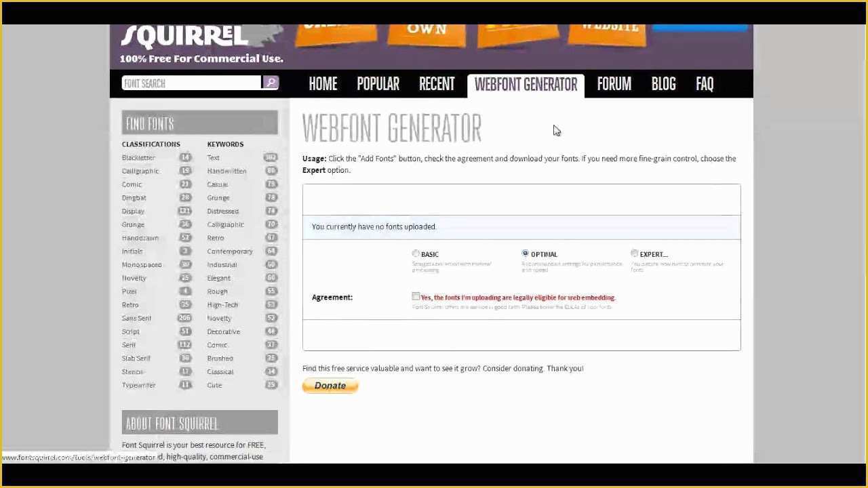868x488 pixels.
Task: Click the font search magnifier button
Action: point(271,83)
